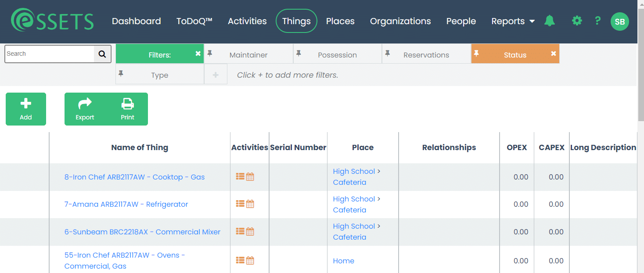
Task: Export the things list
Action: coord(85,109)
